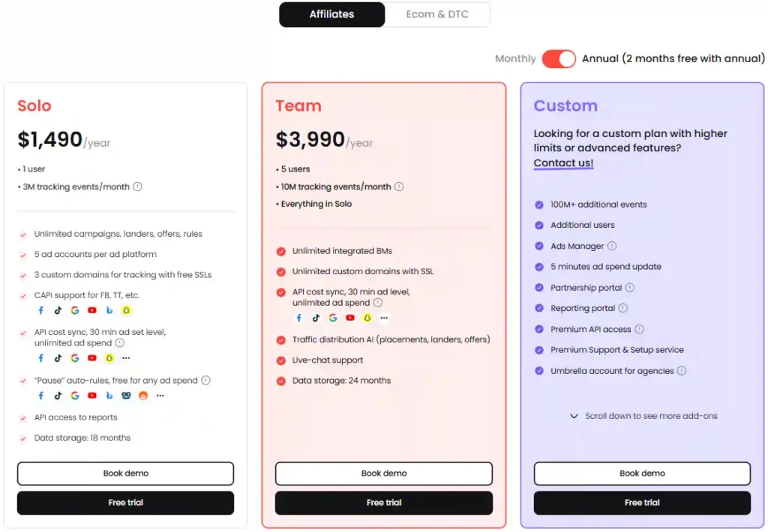The width and height of the screenshot is (768, 532).
Task: Click Book demo for the Team plan
Action: [383, 473]
